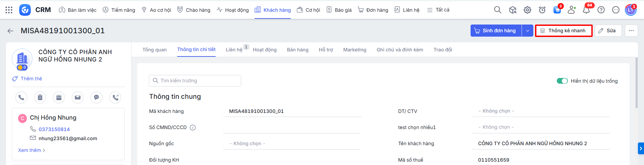This screenshot has width=644, height=165.
Task: Expand the right side panel arrow
Action: pos(641,148)
